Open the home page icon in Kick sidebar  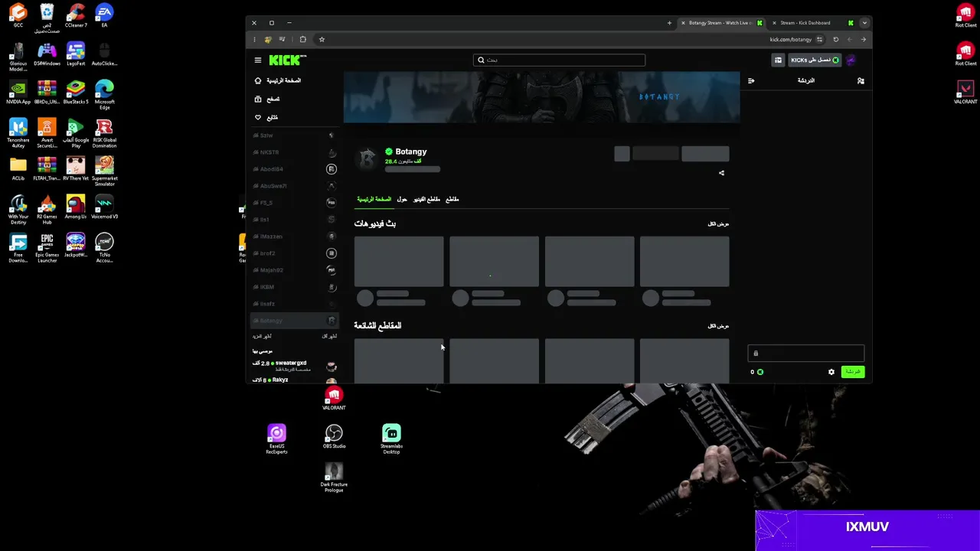258,80
